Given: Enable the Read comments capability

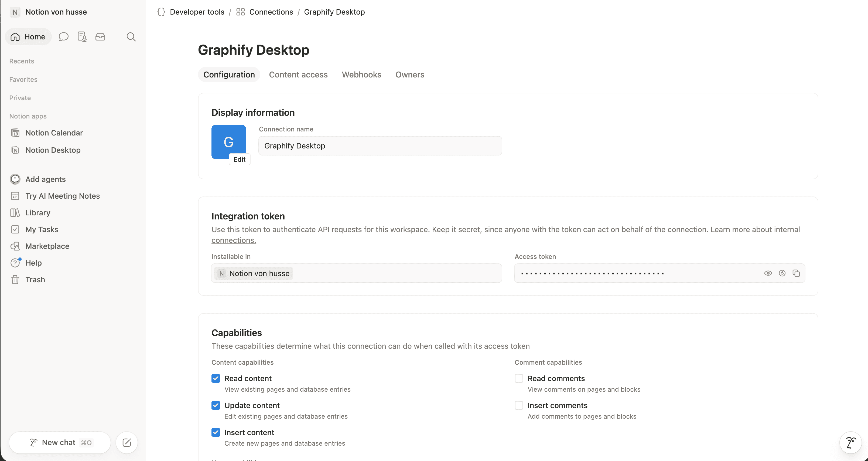Looking at the screenshot, I should click(x=519, y=378).
